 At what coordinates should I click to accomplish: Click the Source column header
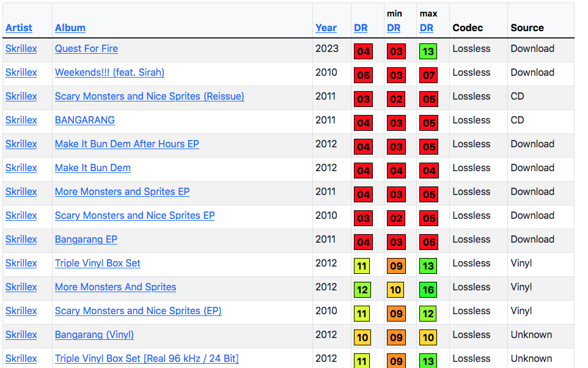click(527, 28)
